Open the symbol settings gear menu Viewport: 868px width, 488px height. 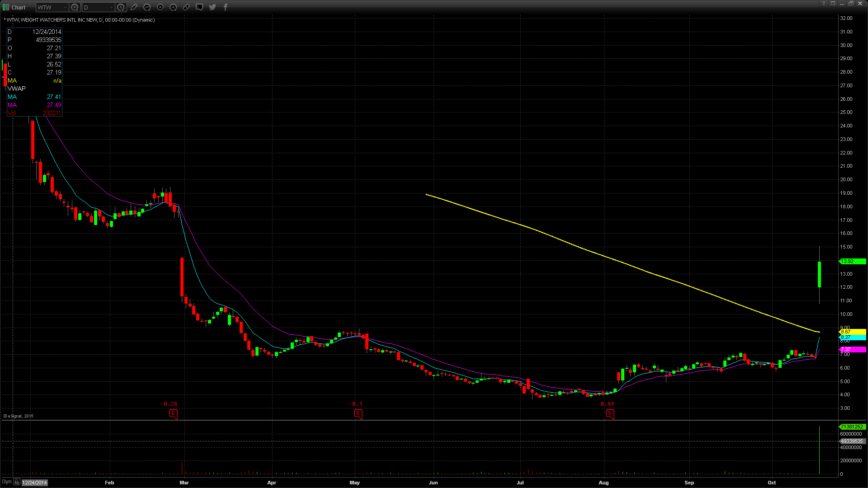coord(75,7)
